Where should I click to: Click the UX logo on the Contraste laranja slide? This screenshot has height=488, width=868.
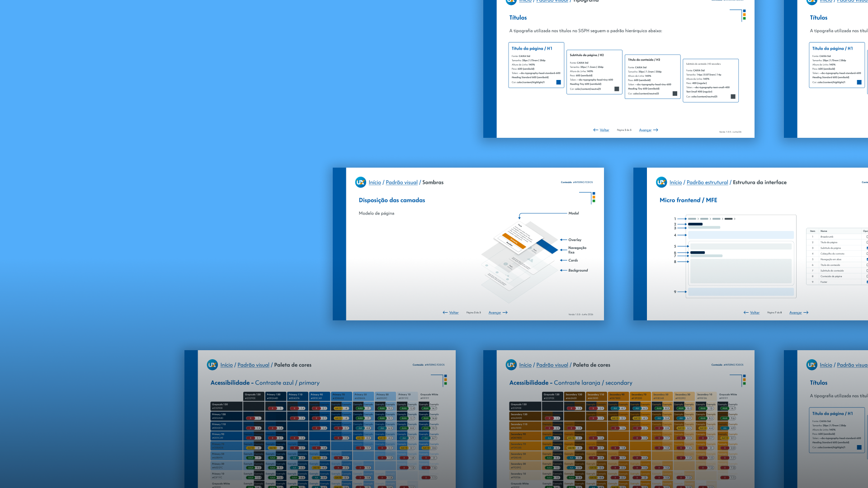(x=511, y=365)
